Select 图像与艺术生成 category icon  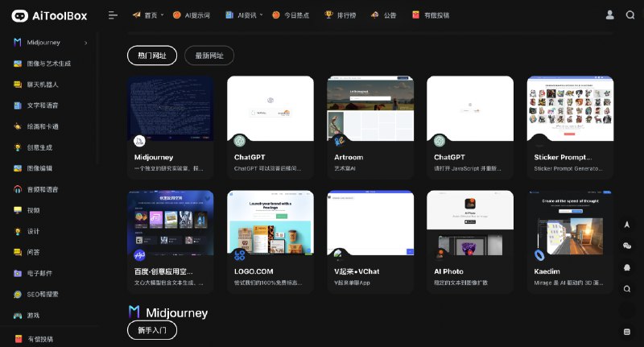click(x=17, y=64)
